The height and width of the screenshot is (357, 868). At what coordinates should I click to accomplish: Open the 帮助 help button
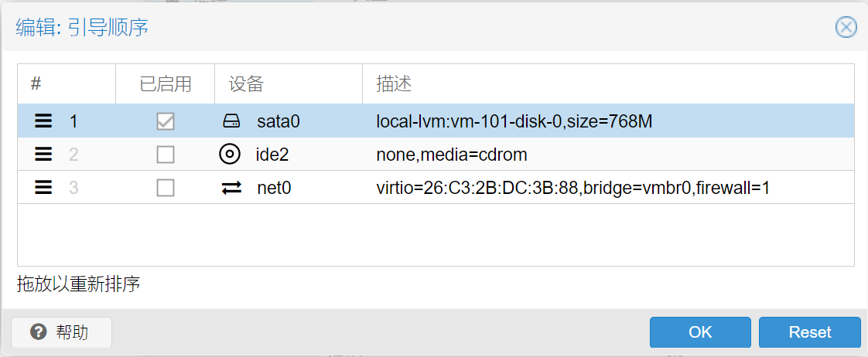61,332
